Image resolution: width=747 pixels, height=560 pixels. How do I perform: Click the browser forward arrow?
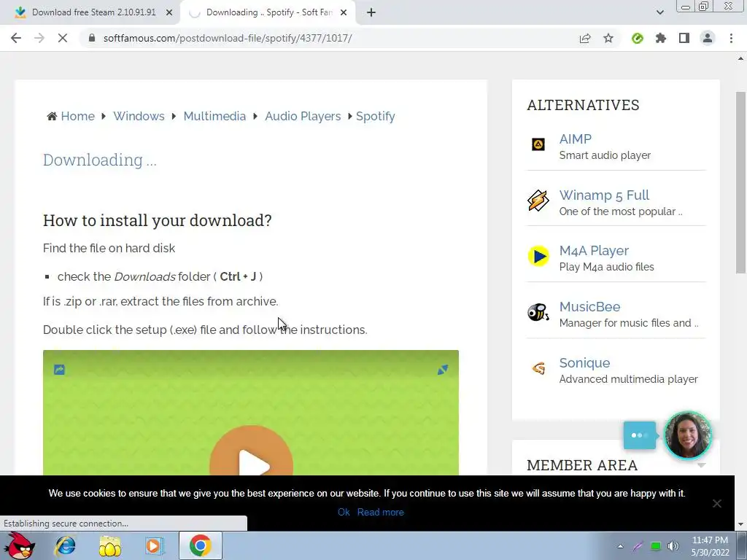[39, 38]
